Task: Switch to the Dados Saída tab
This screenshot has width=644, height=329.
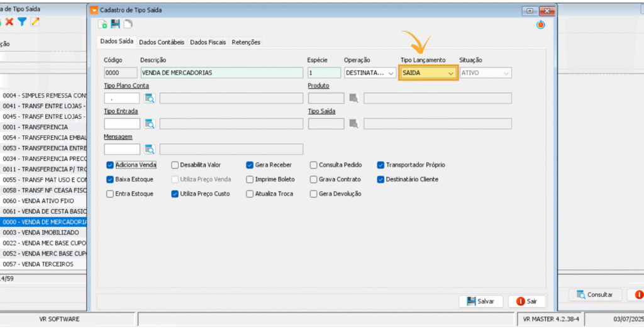Action: (116, 42)
